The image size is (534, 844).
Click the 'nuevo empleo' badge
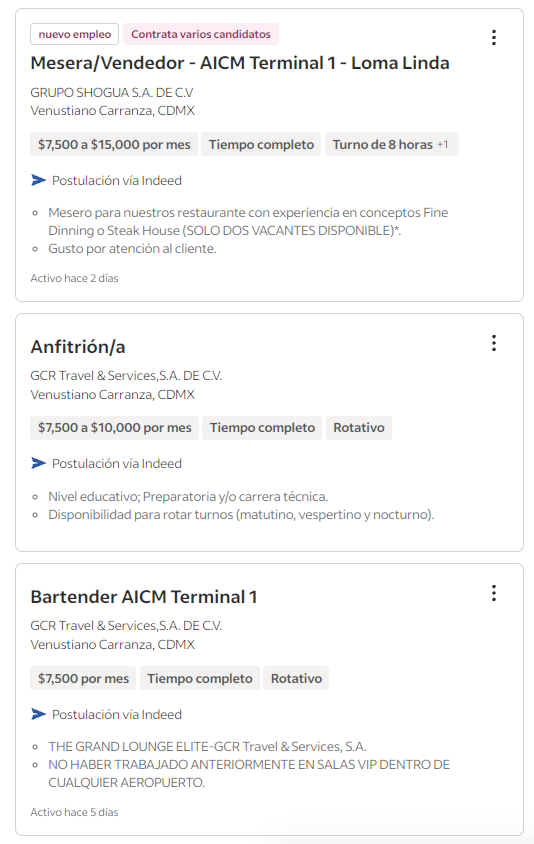pos(75,34)
